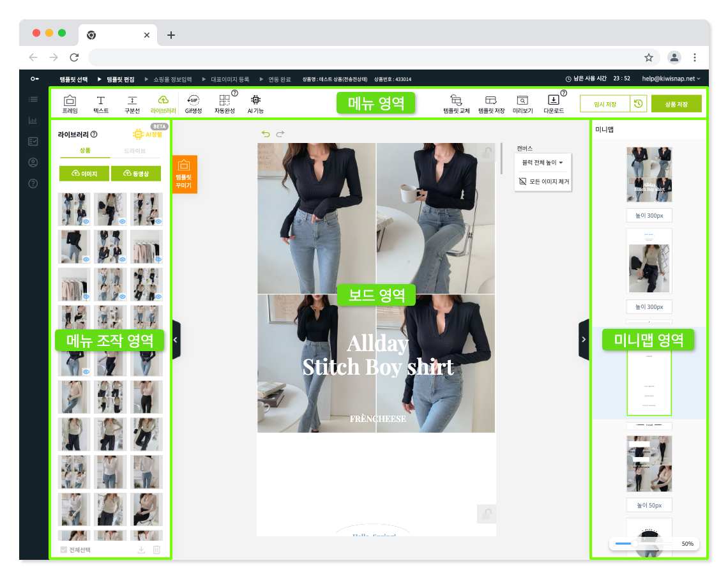
Task: Click the 상품 저장 button
Action: 676,104
